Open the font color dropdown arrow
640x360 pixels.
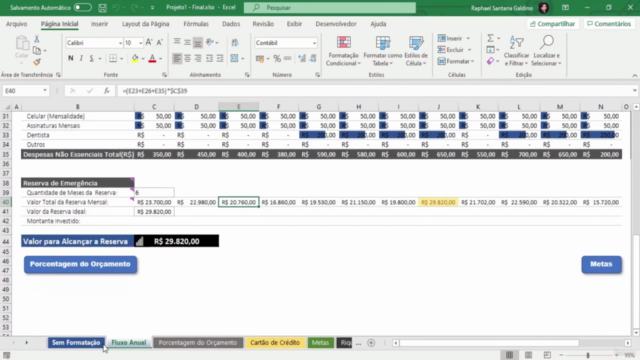pyautogui.click(x=160, y=59)
